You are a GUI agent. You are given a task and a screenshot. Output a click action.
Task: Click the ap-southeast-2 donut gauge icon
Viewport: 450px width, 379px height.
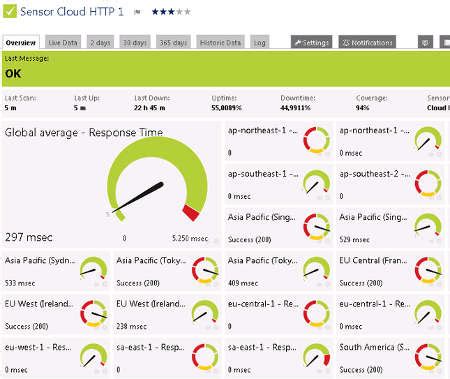(x=428, y=183)
